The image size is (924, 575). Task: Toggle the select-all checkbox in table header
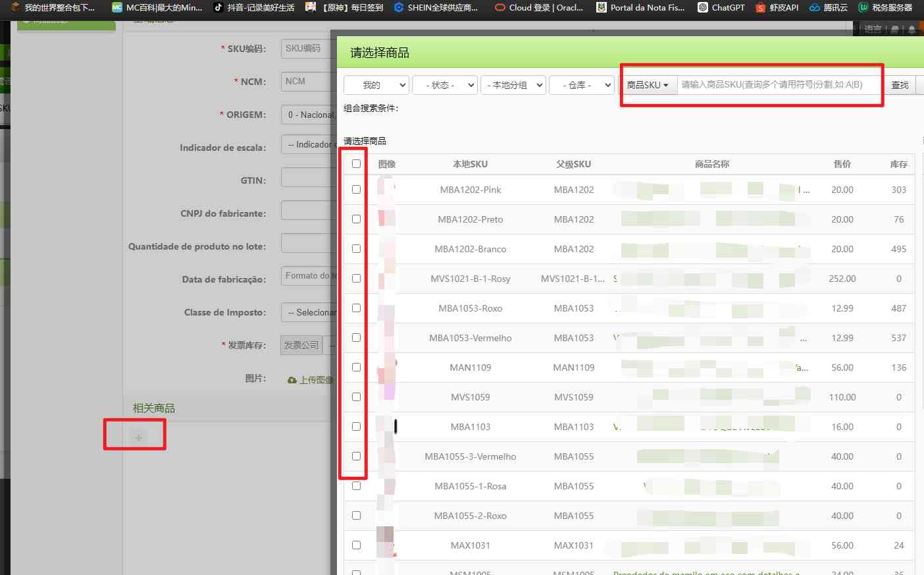356,163
